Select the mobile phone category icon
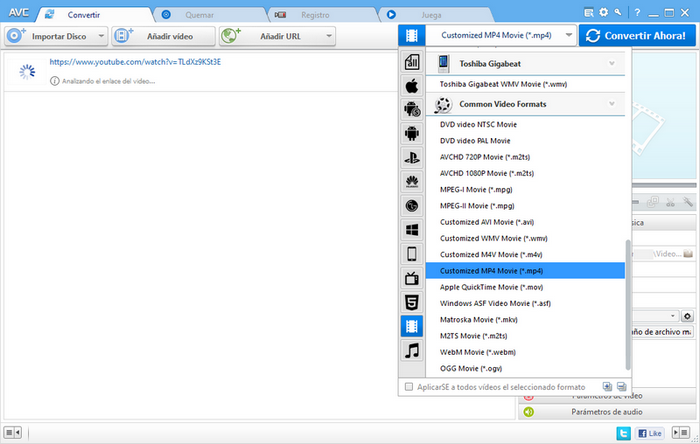 tap(412, 254)
